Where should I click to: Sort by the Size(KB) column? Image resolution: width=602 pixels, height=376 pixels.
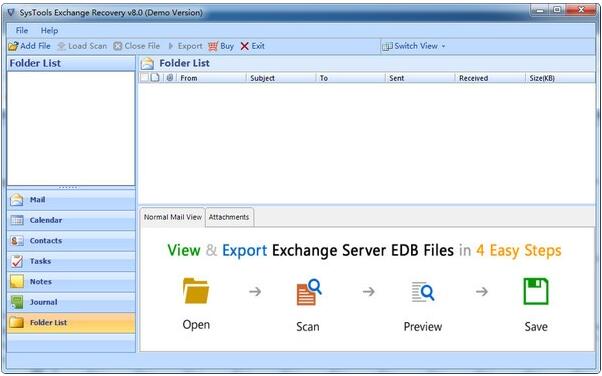[x=560, y=78]
